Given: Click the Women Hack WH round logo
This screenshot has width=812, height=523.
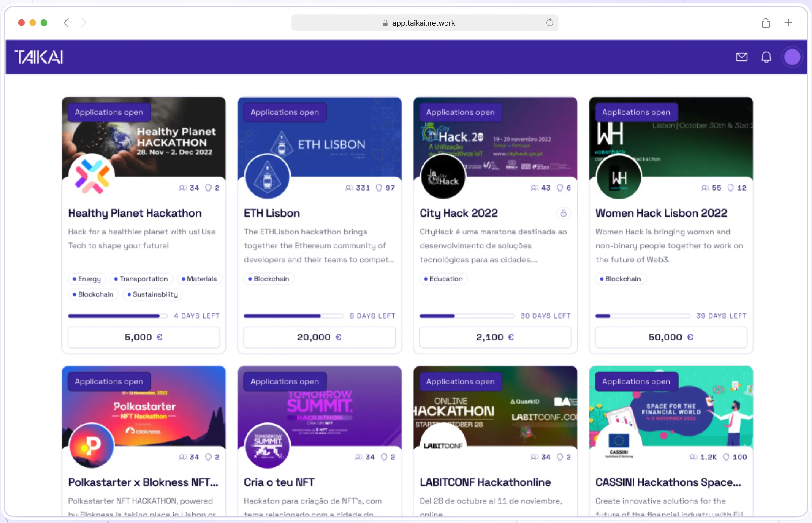Looking at the screenshot, I should (x=619, y=177).
